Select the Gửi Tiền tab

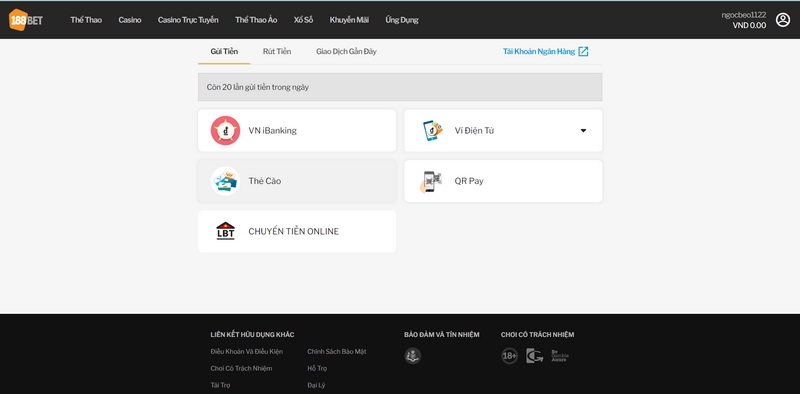pyautogui.click(x=224, y=52)
